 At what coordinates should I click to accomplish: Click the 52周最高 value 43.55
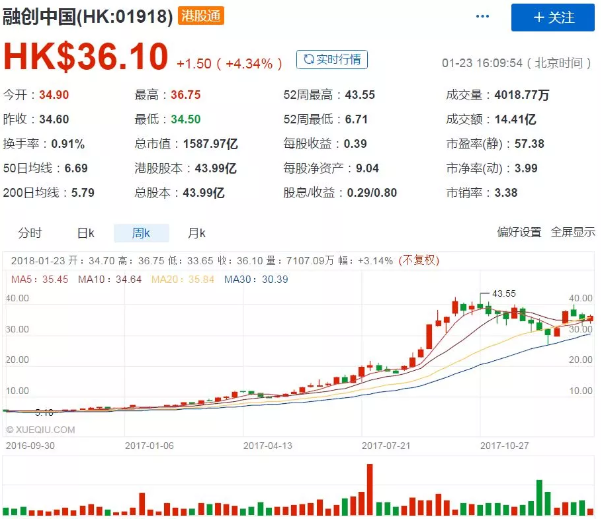(360, 95)
